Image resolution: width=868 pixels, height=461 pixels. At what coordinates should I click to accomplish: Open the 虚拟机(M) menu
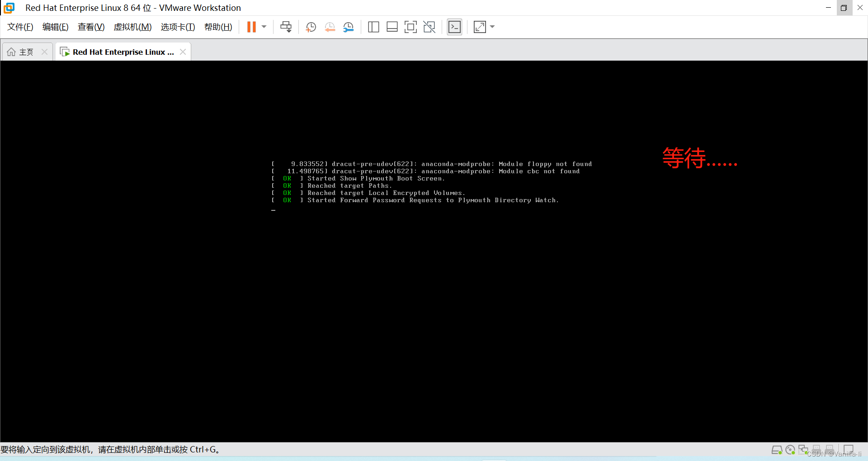tap(133, 27)
